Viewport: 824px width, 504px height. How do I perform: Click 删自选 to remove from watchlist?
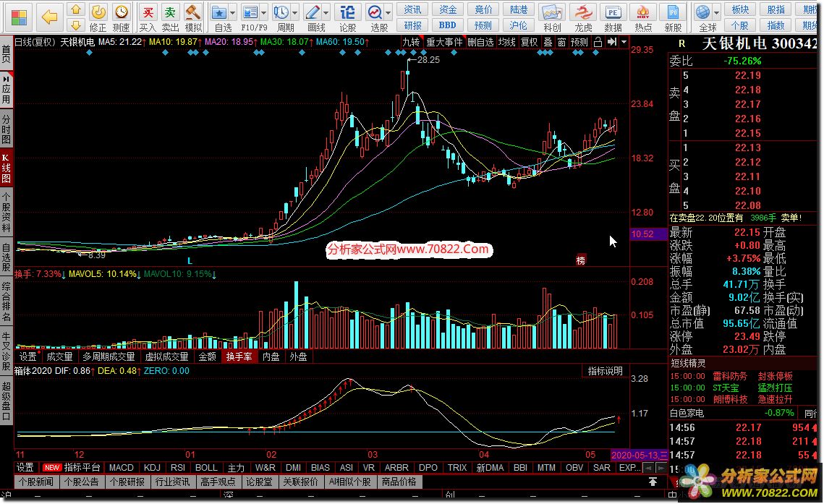pos(480,42)
